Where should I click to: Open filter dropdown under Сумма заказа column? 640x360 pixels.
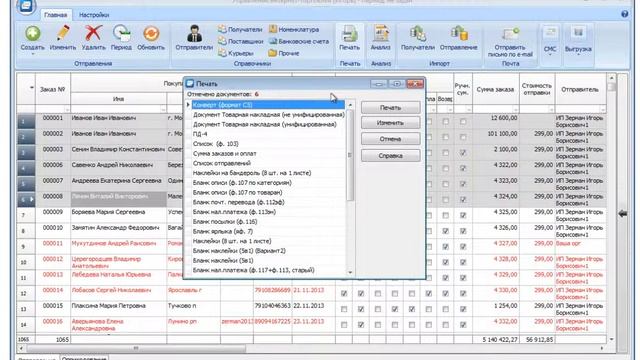(516, 109)
